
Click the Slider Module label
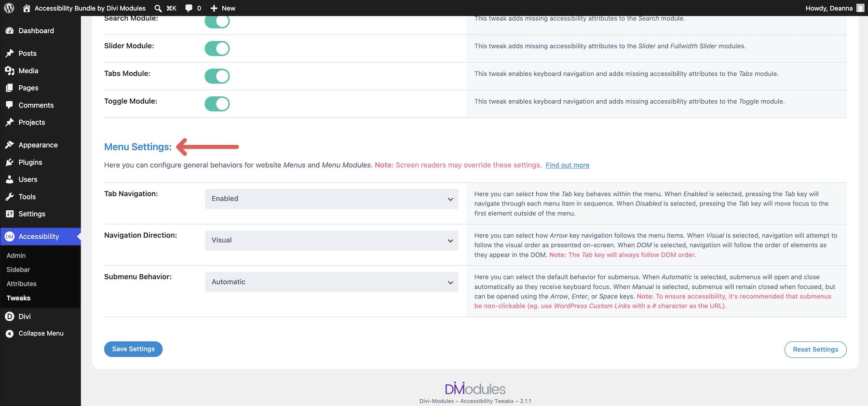[129, 46]
